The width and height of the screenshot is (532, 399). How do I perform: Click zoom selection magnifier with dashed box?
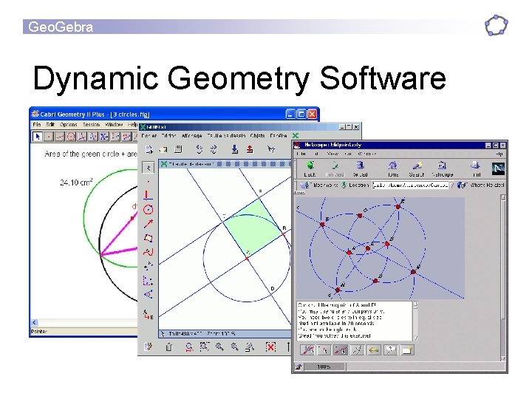pyautogui.click(x=204, y=347)
